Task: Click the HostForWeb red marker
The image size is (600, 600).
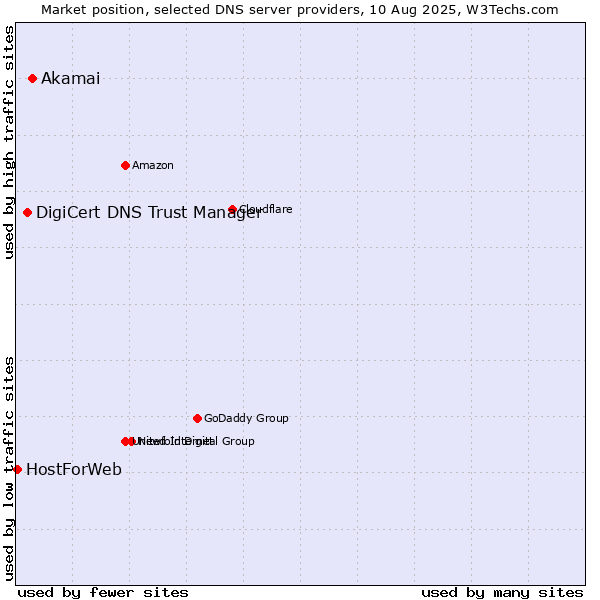Action: (x=18, y=470)
